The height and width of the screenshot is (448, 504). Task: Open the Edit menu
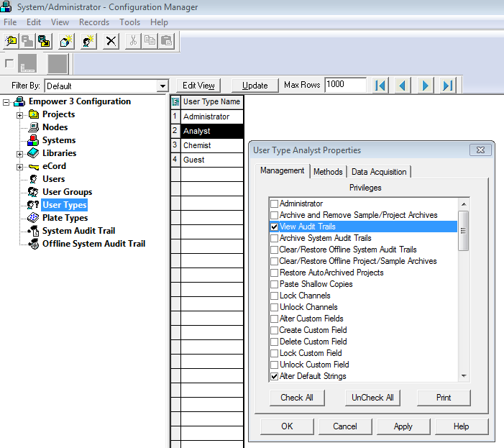(33, 22)
